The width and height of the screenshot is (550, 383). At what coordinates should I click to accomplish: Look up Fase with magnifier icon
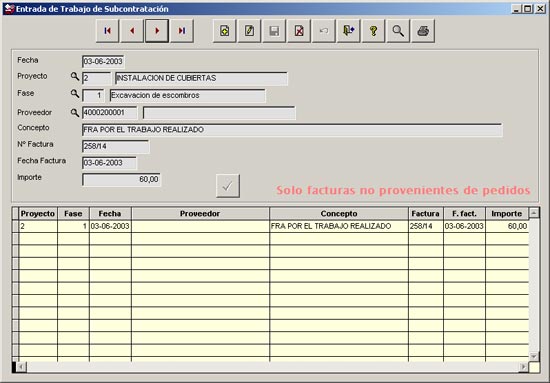pos(75,93)
